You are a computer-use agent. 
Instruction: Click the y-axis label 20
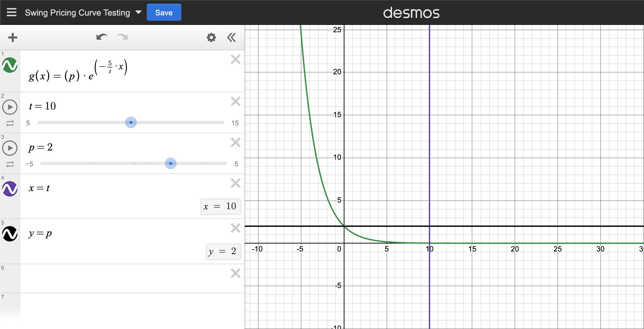[337, 72]
